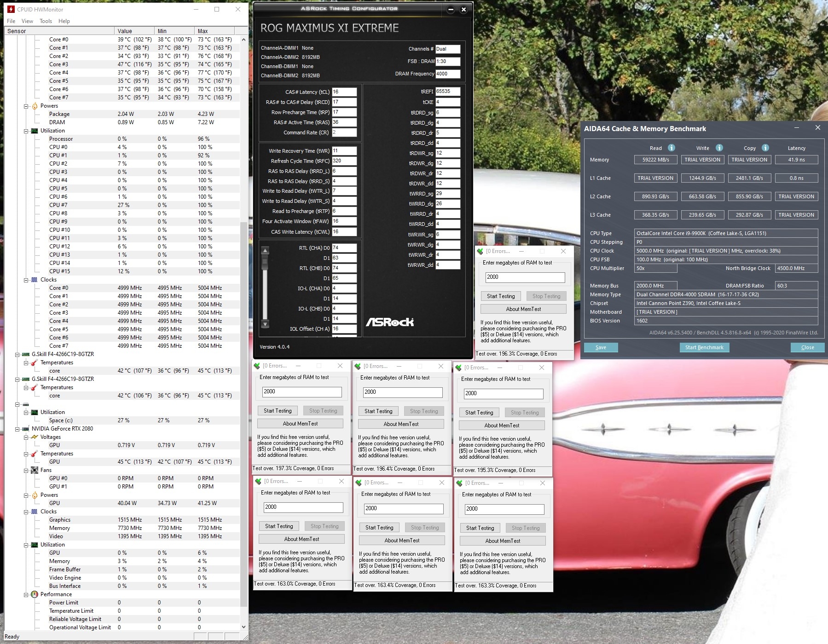The height and width of the screenshot is (644, 828).
Task: Click the GPU Fans icon in HWMonitor
Action: [x=35, y=470]
